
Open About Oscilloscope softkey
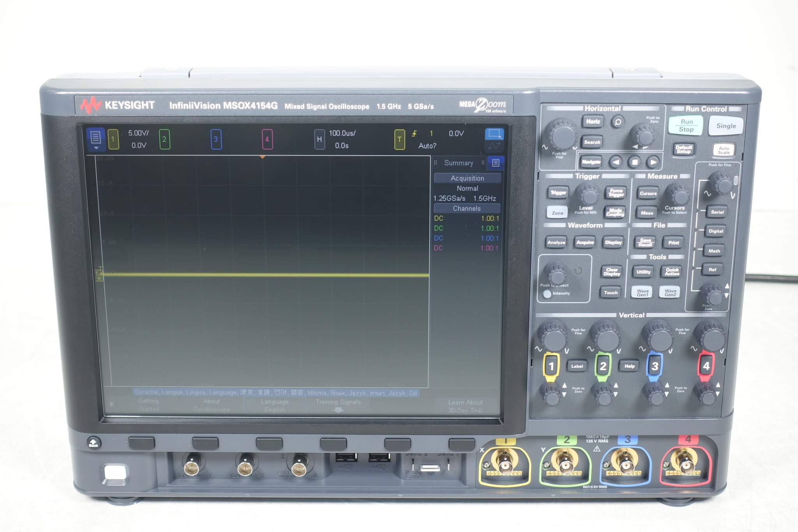pos(211,405)
